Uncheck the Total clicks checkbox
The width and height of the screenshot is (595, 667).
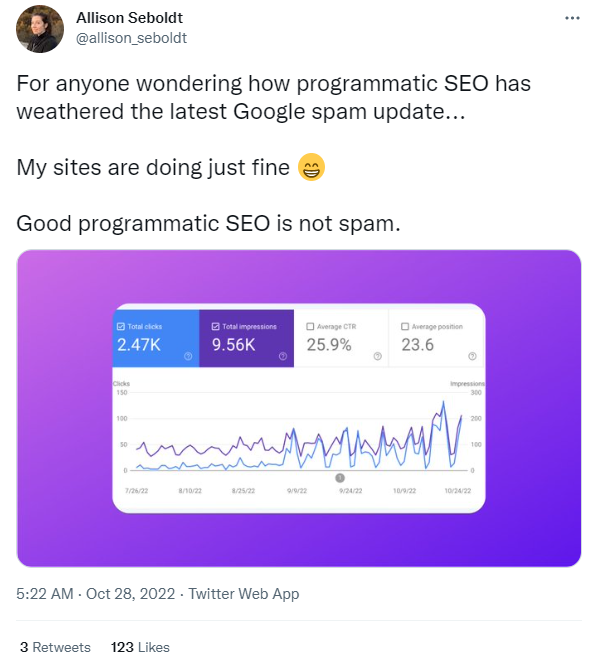click(x=121, y=326)
